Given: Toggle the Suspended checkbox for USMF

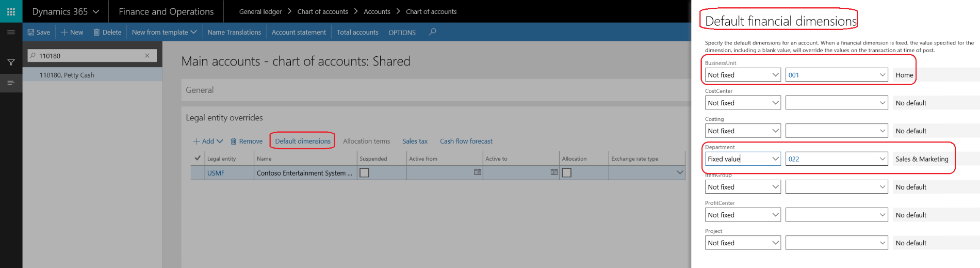Looking at the screenshot, I should click(364, 172).
